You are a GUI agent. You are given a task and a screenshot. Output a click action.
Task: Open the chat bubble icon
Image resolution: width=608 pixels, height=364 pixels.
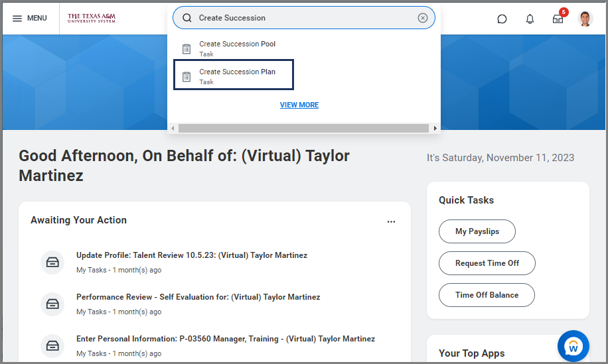tap(502, 19)
